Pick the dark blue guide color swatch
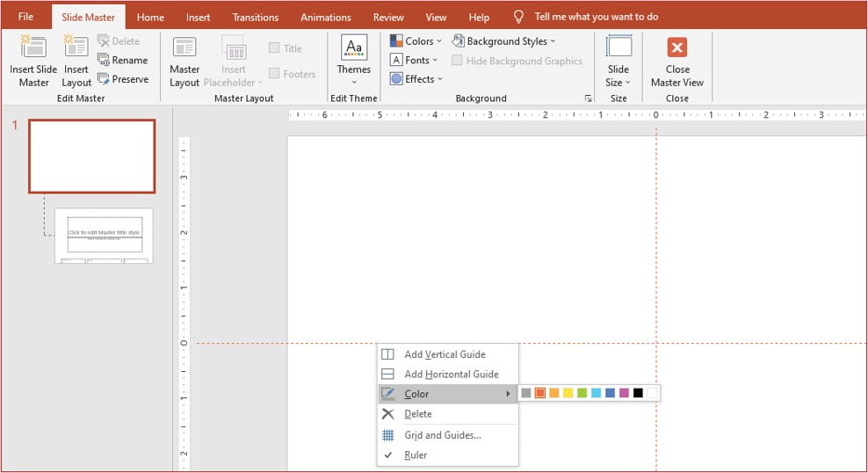 [x=610, y=393]
